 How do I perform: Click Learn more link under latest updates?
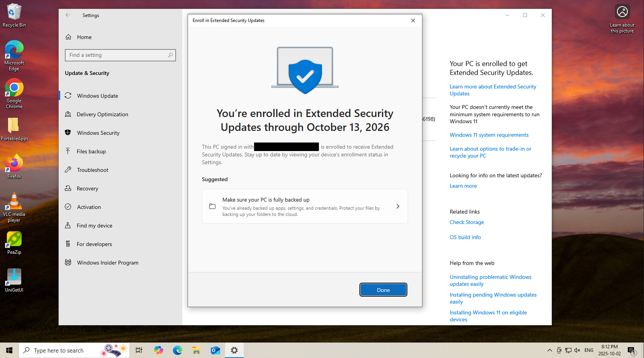click(x=463, y=186)
